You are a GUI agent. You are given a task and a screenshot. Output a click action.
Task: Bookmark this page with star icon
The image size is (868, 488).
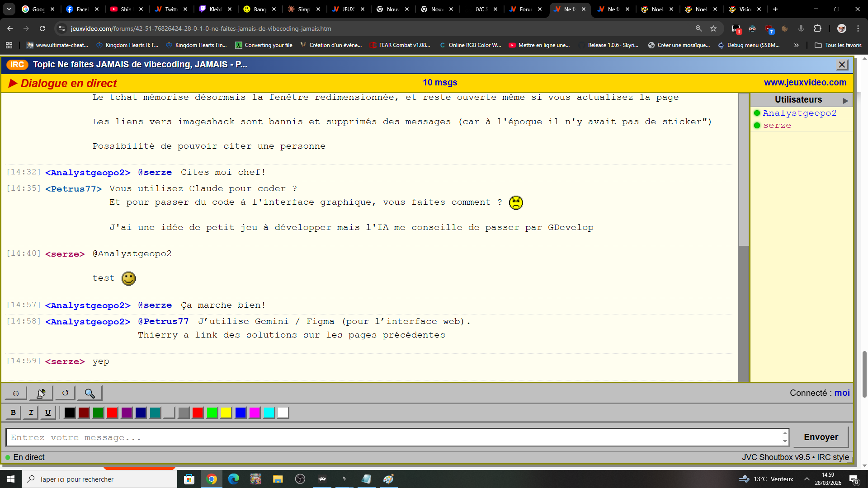713,28
